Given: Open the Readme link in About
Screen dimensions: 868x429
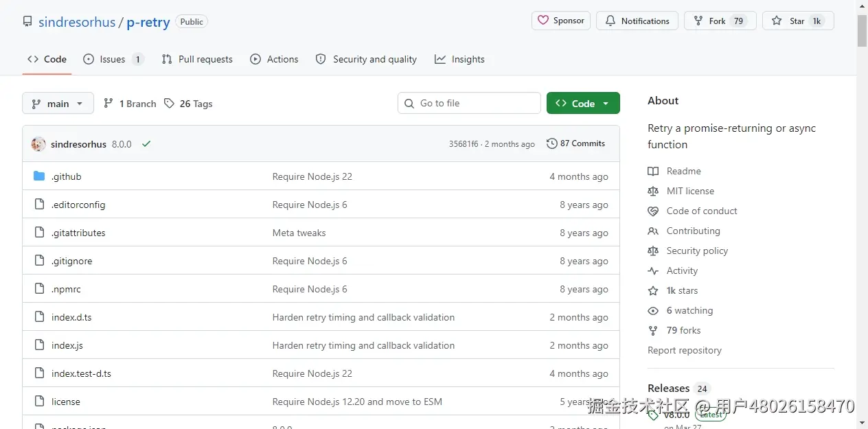Looking at the screenshot, I should pyautogui.click(x=684, y=171).
